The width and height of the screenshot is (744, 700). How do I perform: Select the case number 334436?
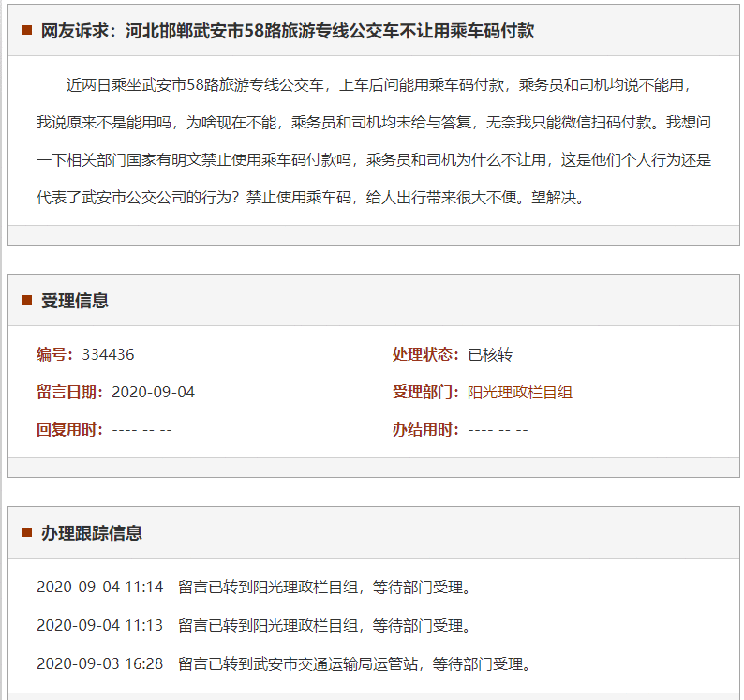(x=108, y=354)
